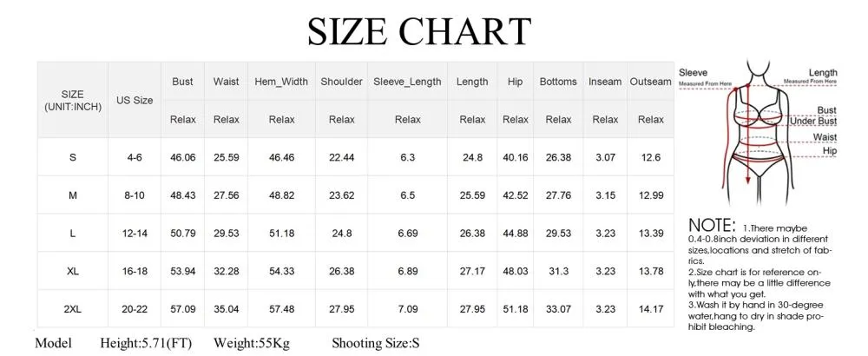Select the Hem_Width column header

281,82
